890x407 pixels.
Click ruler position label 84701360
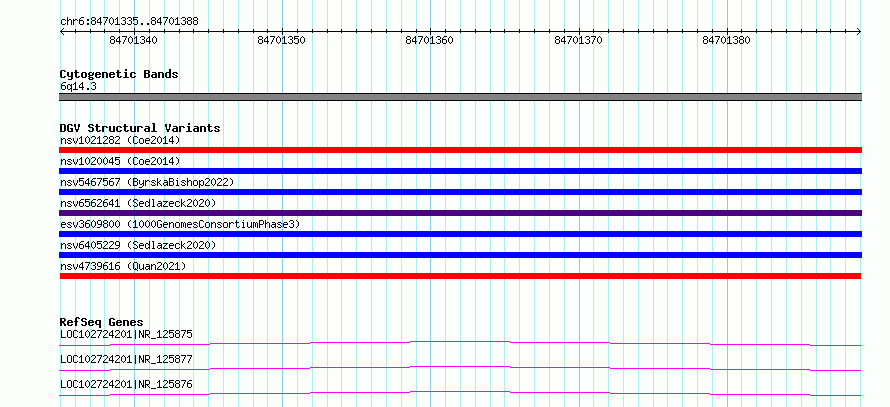click(430, 40)
